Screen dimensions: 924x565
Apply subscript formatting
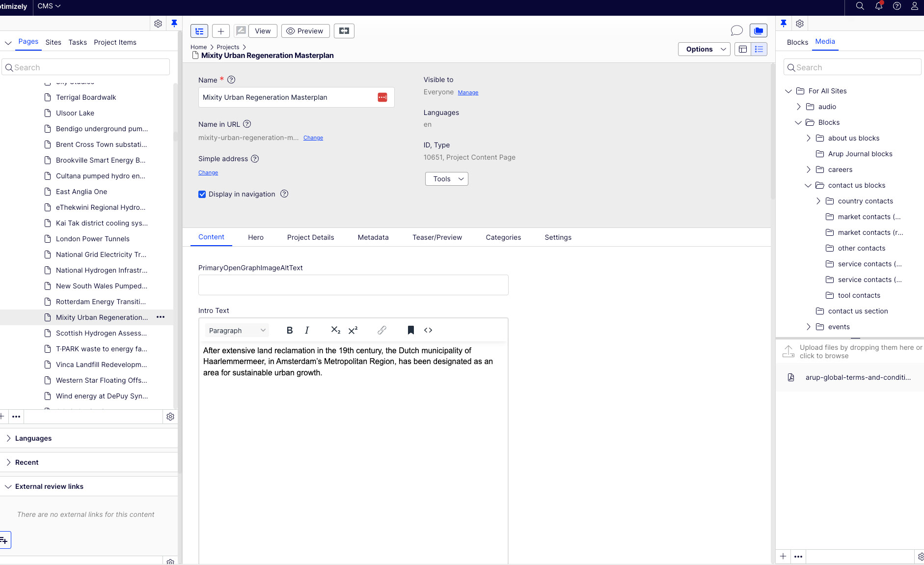pyautogui.click(x=336, y=330)
